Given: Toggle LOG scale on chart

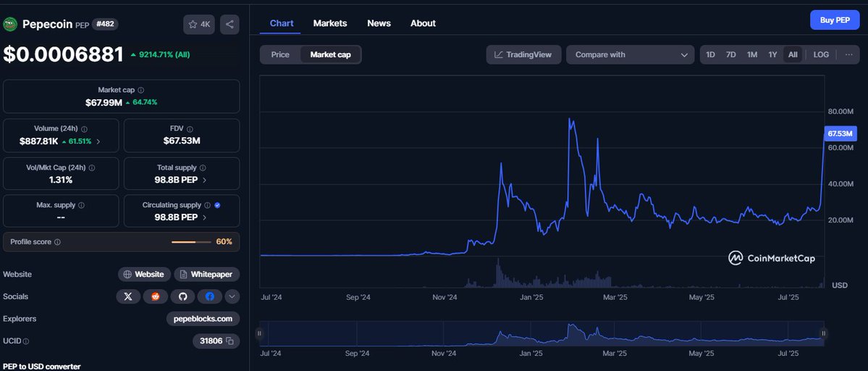Looking at the screenshot, I should coord(821,55).
